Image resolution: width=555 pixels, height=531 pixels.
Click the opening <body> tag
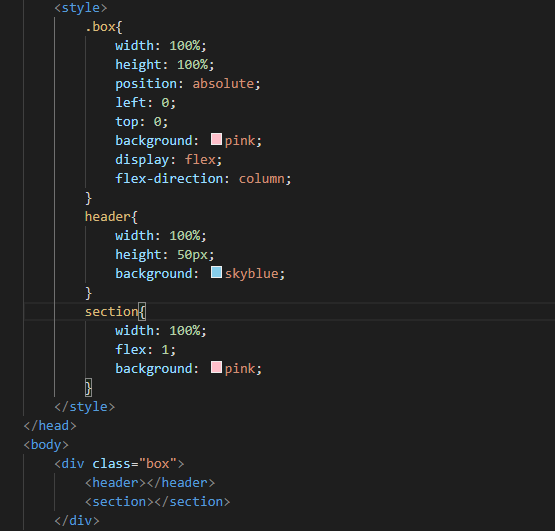pos(46,445)
